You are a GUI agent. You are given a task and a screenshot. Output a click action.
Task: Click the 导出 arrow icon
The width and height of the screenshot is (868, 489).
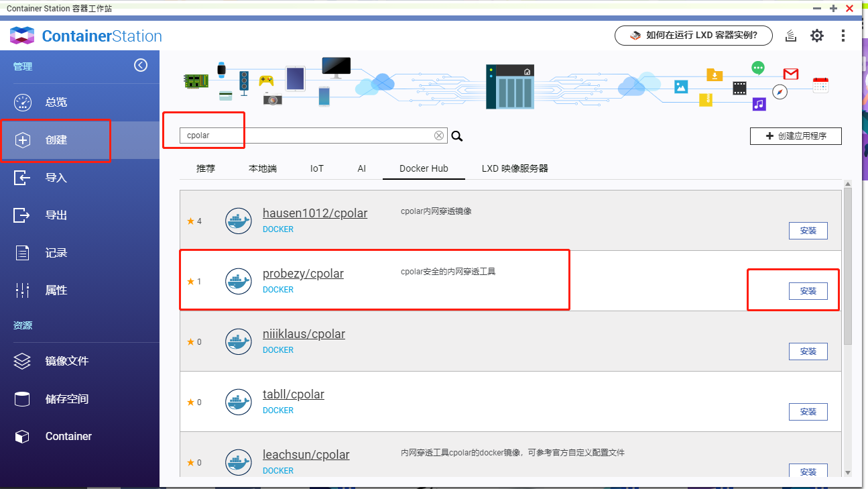click(23, 215)
